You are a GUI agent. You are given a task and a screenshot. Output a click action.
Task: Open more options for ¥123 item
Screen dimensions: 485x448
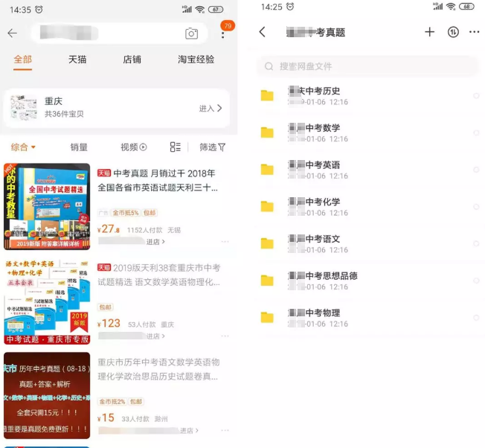point(225,336)
